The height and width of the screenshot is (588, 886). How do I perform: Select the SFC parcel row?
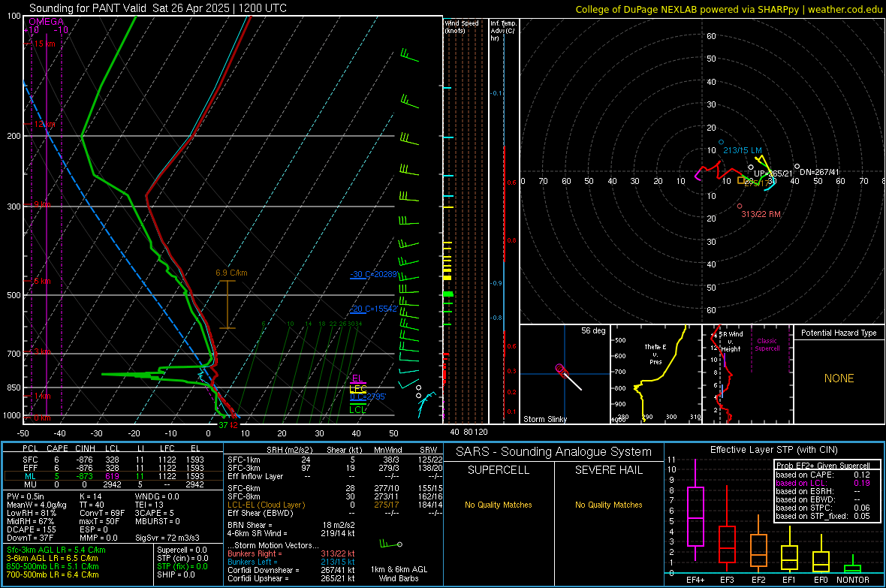113,460
